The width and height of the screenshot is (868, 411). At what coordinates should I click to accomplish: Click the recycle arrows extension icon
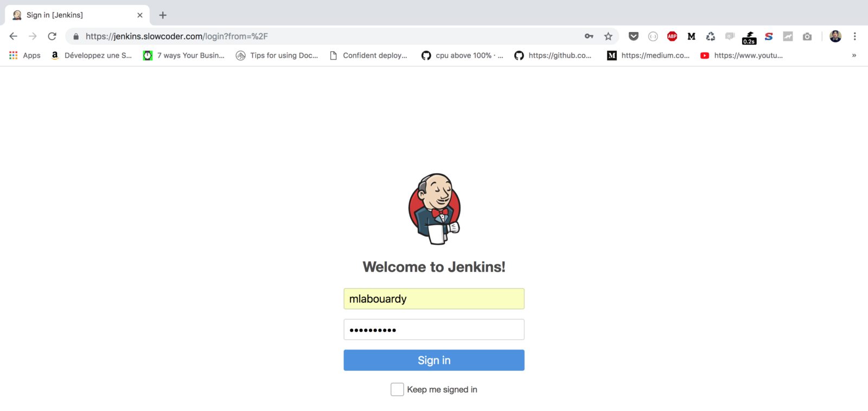[711, 36]
